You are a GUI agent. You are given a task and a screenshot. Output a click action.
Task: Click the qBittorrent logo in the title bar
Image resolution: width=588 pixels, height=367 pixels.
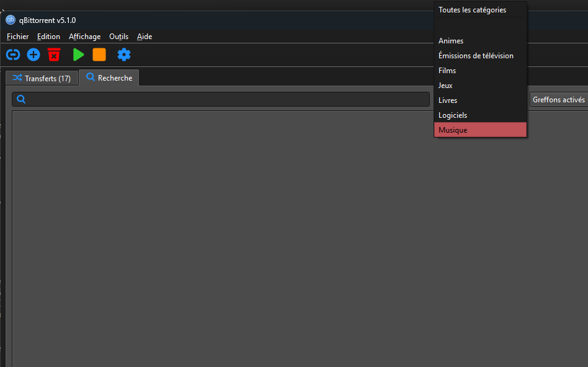pos(10,20)
